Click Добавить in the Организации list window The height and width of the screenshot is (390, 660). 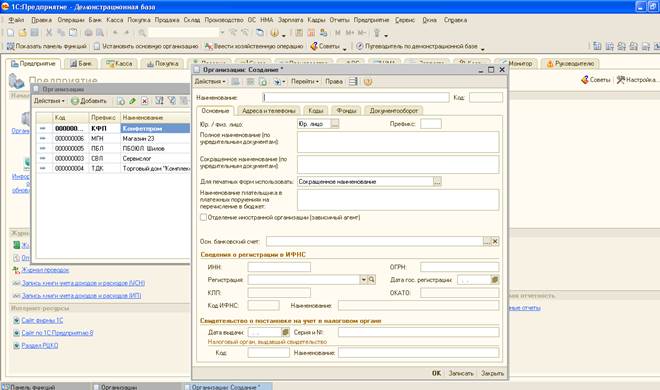pos(89,101)
